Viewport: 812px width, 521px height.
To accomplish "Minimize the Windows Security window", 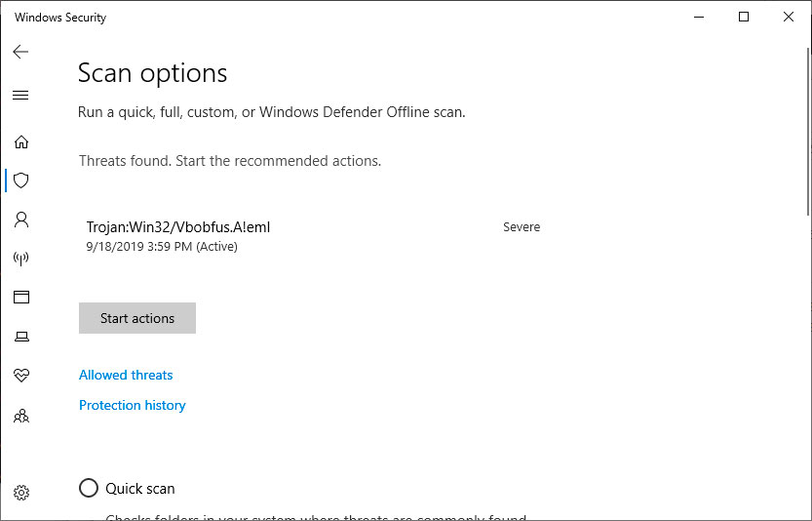I will pos(699,18).
